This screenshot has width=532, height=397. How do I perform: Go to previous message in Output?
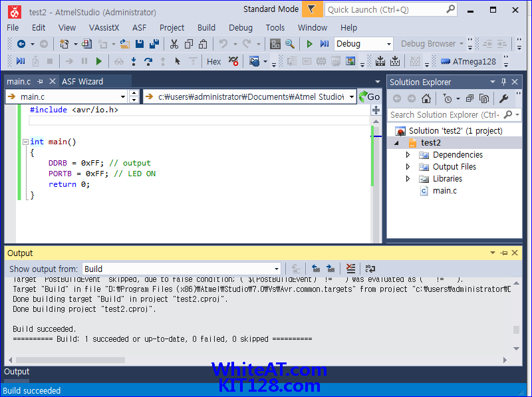316,269
